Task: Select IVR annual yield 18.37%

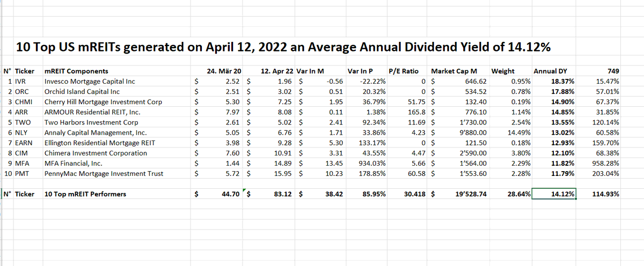Action: [x=562, y=81]
